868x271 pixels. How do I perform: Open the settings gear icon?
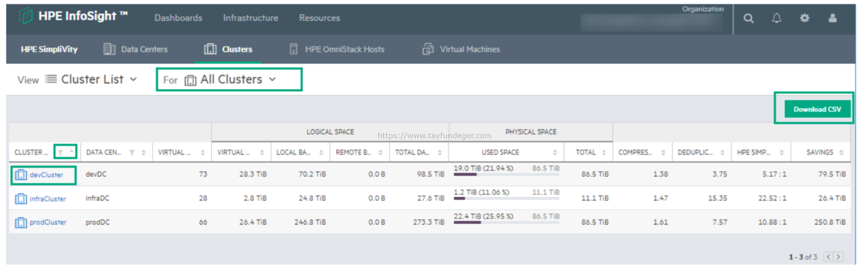[804, 18]
